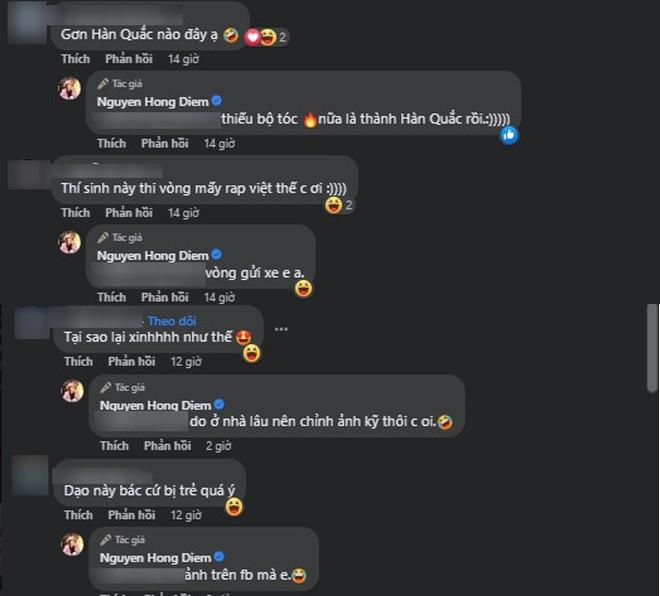
Task: Like the 'thiếu bộ tóc' reply via Thích
Action: 112,144
